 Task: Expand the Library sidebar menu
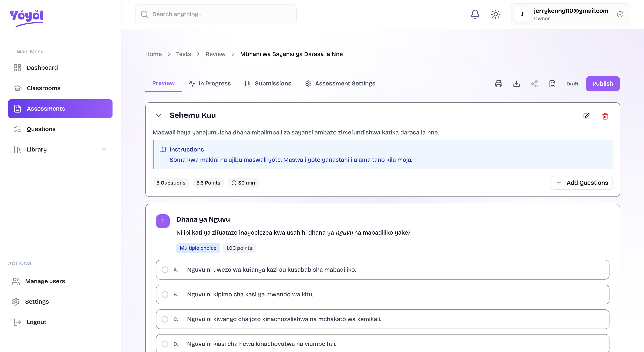coord(104,150)
